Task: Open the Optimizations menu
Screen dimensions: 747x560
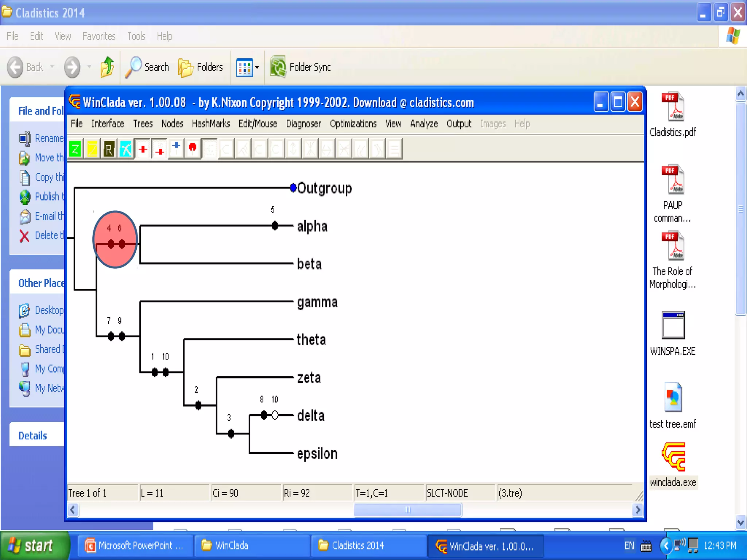Action: (x=353, y=124)
